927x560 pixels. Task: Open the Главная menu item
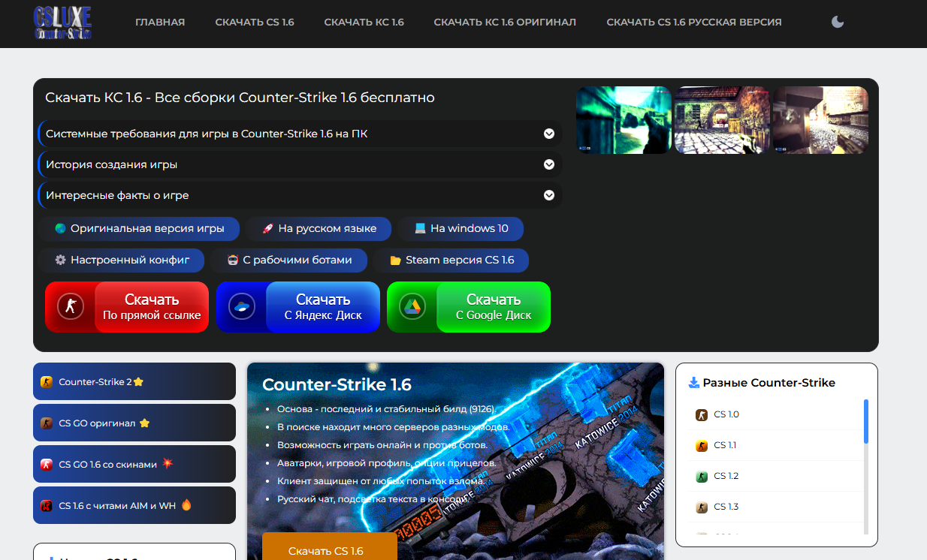(x=160, y=23)
